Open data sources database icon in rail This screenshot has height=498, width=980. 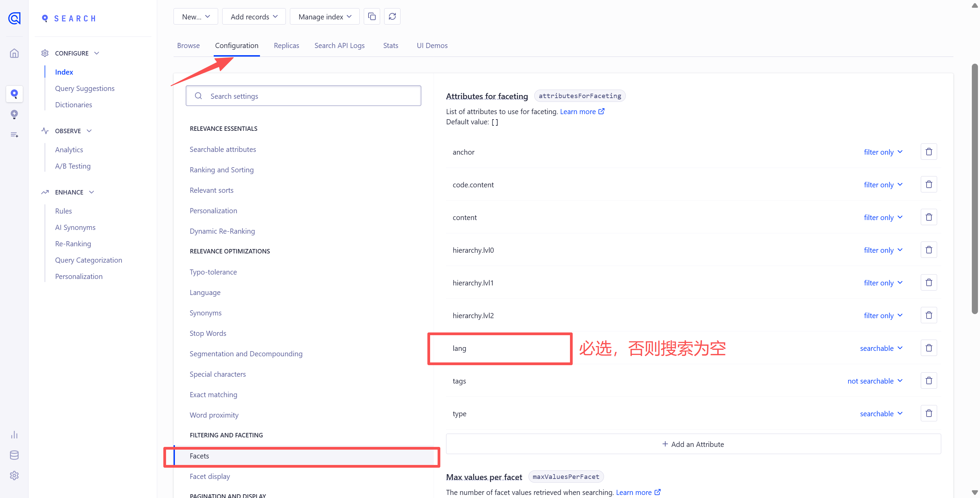(x=14, y=455)
